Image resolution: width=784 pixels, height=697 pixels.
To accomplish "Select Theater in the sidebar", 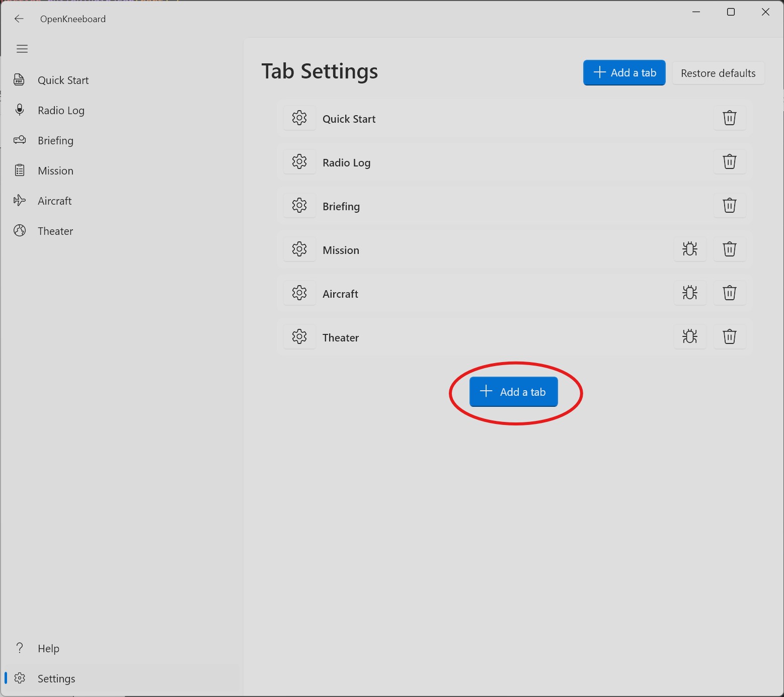I will coord(122,231).
